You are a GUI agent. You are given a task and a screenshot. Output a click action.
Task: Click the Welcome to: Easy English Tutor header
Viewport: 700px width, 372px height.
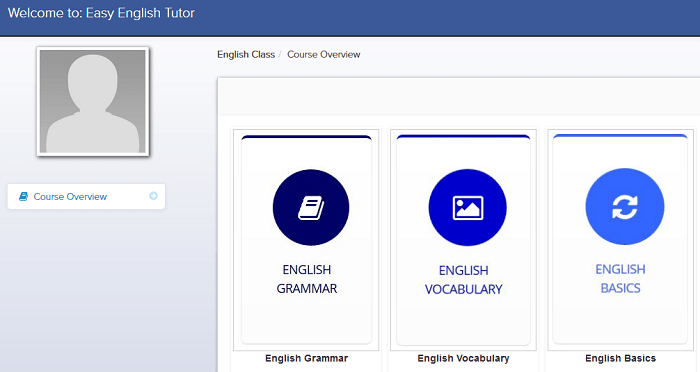(x=101, y=13)
